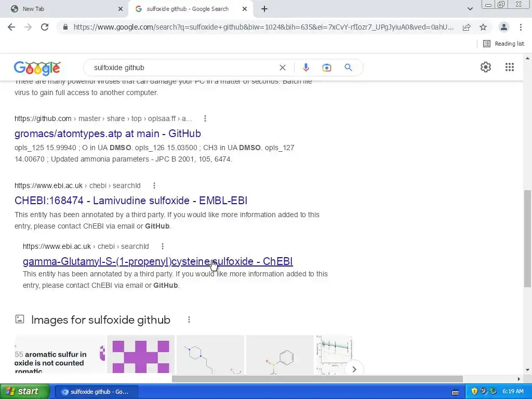Start a voice search with the microphone
The width and height of the screenshot is (532, 399).
coord(305,68)
